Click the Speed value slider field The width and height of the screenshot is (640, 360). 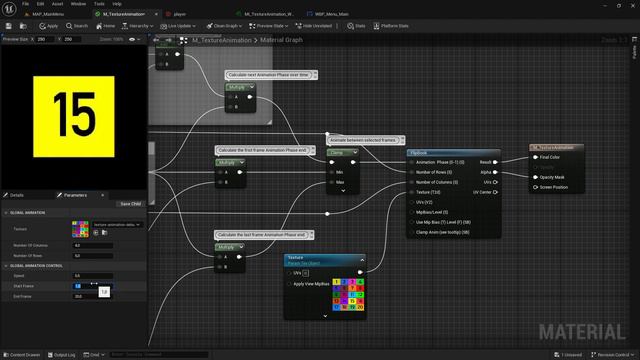click(x=93, y=276)
